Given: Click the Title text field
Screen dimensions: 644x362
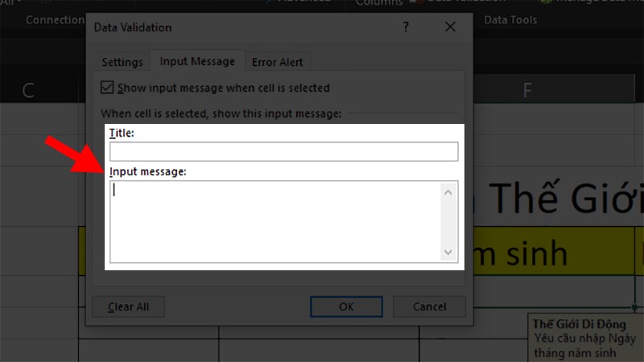Looking at the screenshot, I should (284, 151).
